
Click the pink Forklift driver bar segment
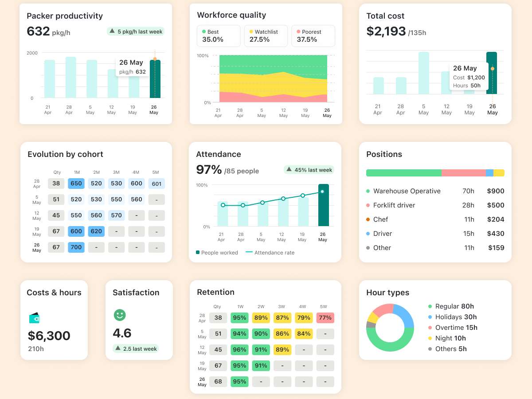464,173
